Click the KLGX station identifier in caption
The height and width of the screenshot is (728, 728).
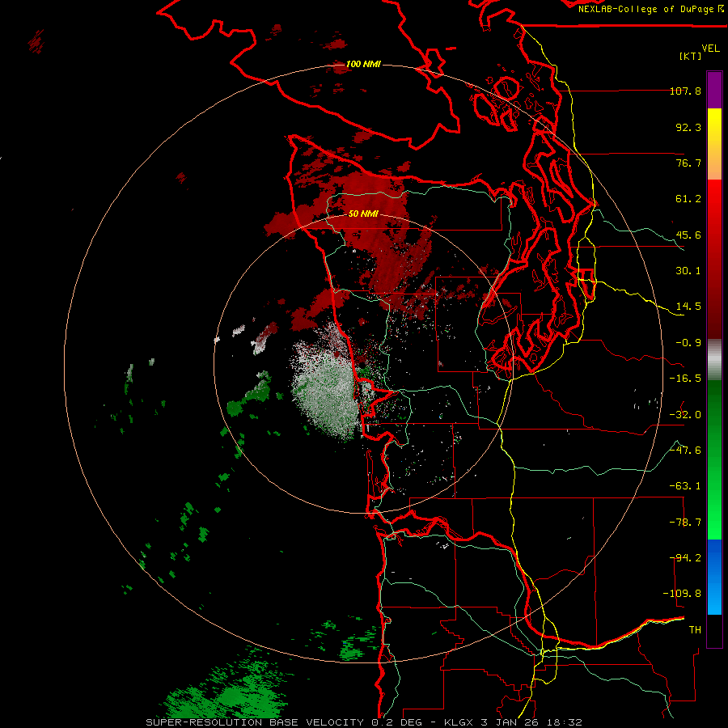[459, 722]
